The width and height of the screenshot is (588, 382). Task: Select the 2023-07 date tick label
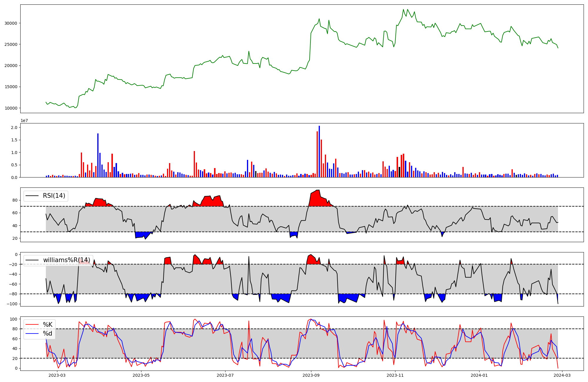coord(225,375)
